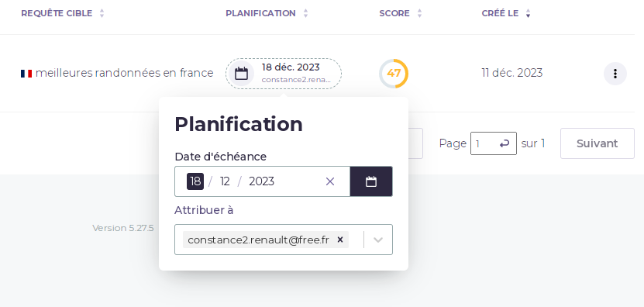The image size is (644, 307).
Task: Click the score 47 progress ring
Action: (394, 74)
